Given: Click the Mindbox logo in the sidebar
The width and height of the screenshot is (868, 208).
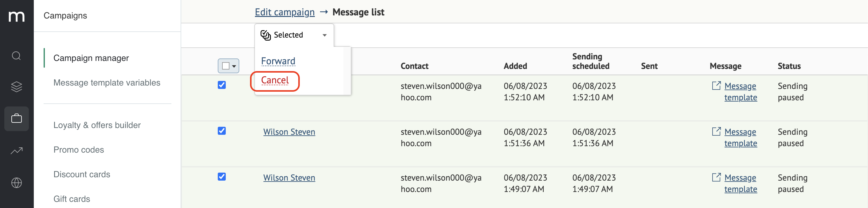Looking at the screenshot, I should pos(17,16).
